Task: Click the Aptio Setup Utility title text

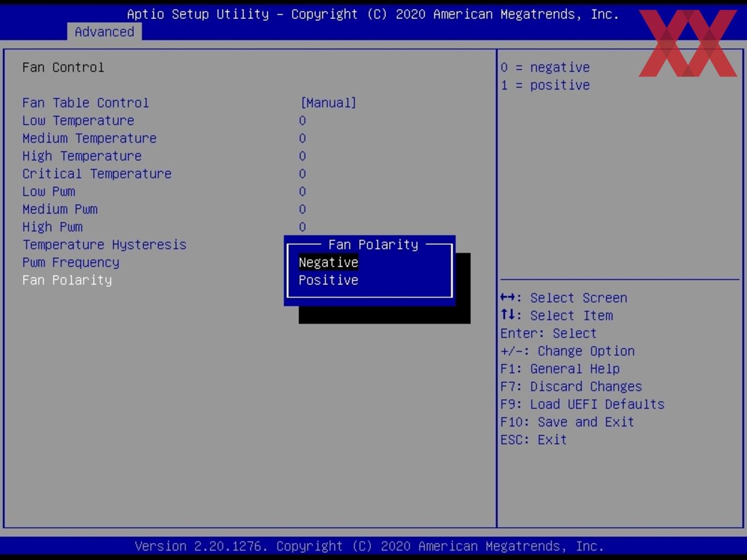Action: click(373, 14)
